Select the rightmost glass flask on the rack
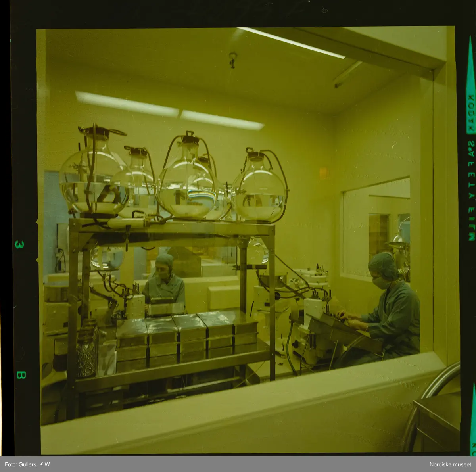This screenshot has width=476, height=472. pos(259,190)
